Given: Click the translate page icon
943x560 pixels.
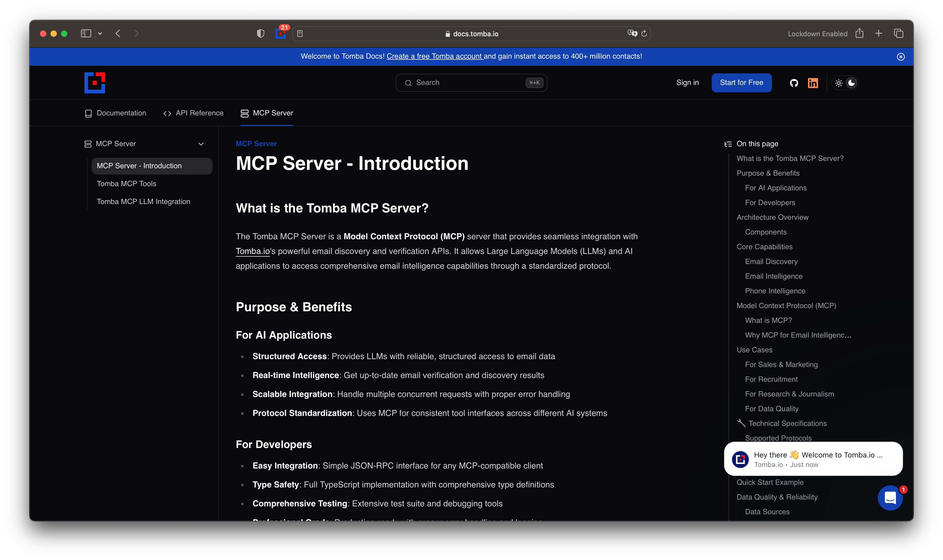Looking at the screenshot, I should click(632, 34).
